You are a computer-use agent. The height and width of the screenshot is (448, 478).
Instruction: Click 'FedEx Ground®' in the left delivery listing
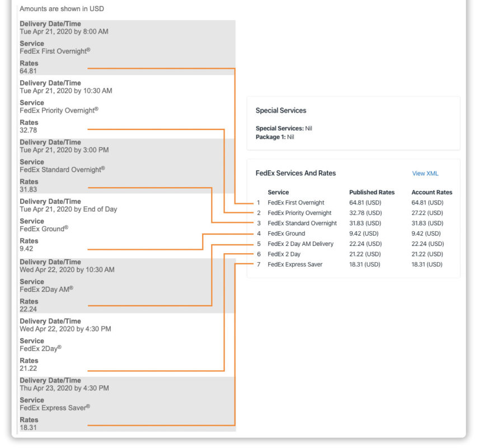point(44,228)
